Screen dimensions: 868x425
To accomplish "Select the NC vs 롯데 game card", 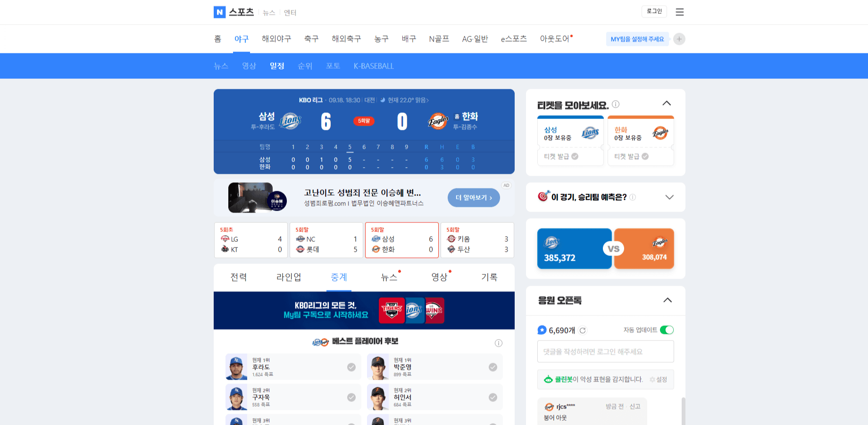I will 326,240.
